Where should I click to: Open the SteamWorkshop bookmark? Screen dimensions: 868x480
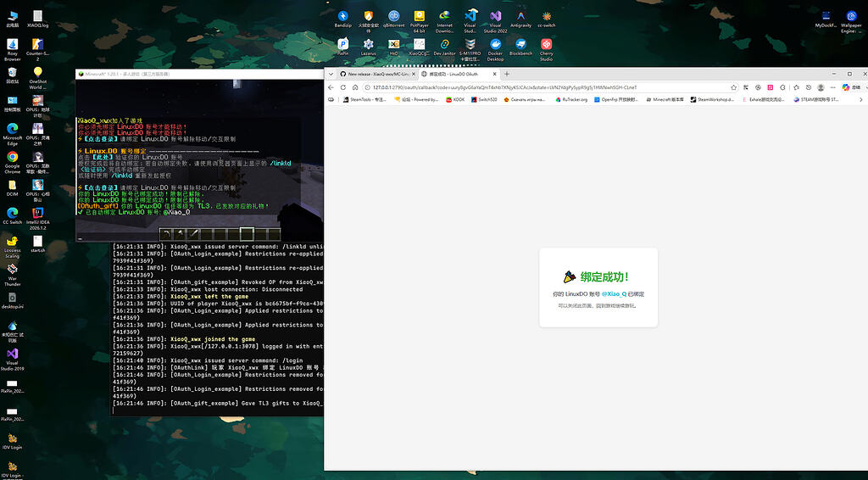[x=712, y=100]
